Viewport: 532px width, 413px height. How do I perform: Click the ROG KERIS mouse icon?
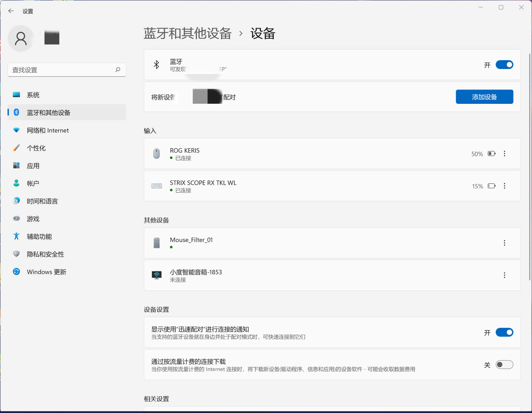(156, 153)
